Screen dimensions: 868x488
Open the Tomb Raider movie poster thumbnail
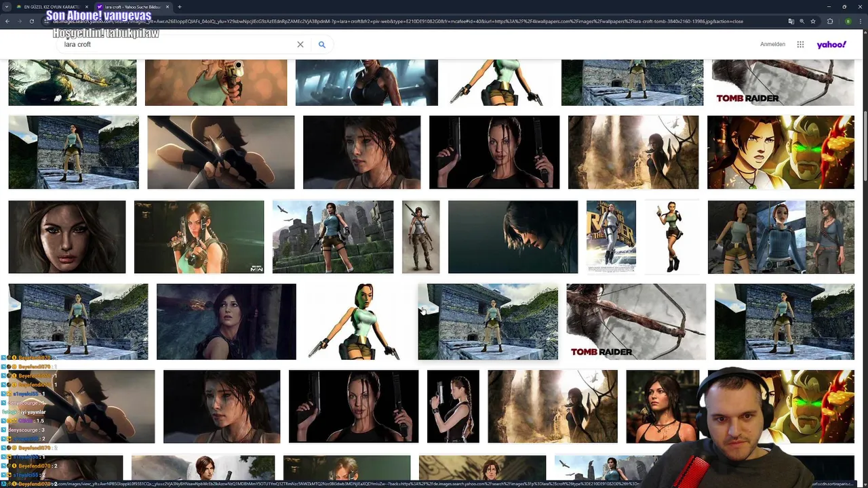(x=611, y=237)
